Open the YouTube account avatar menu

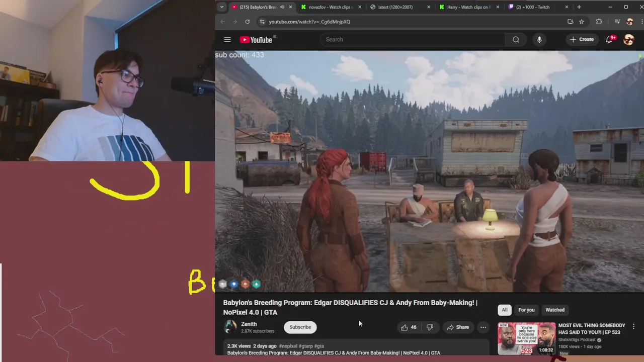628,40
